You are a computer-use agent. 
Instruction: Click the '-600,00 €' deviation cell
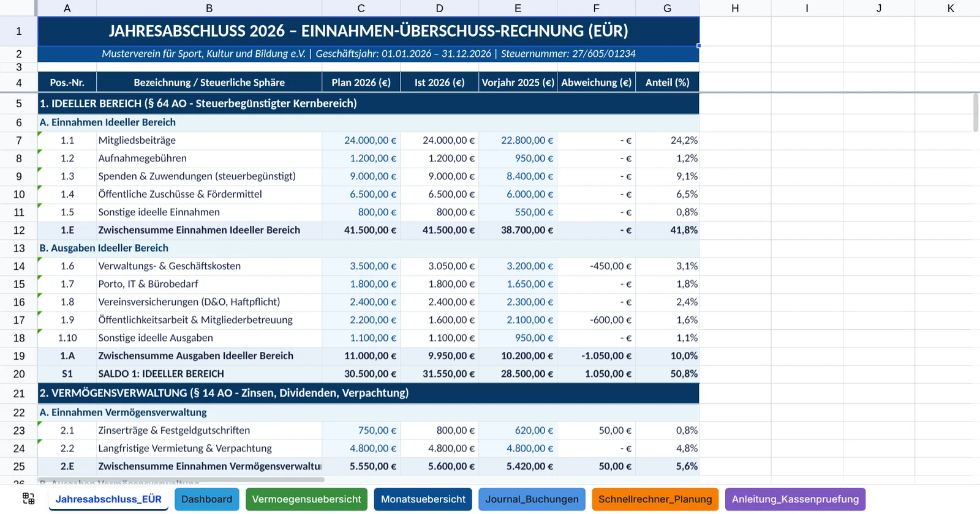coord(596,320)
